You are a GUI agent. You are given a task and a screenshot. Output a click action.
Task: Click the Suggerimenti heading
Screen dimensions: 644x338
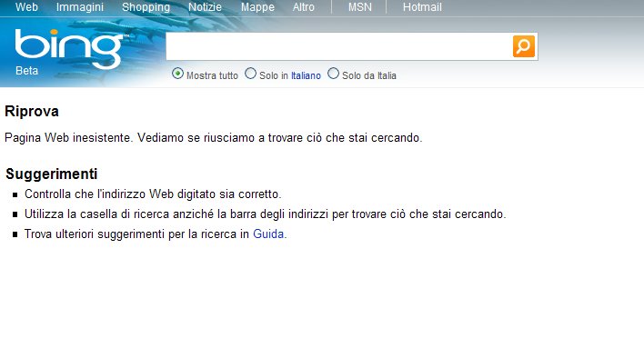pyautogui.click(x=51, y=174)
